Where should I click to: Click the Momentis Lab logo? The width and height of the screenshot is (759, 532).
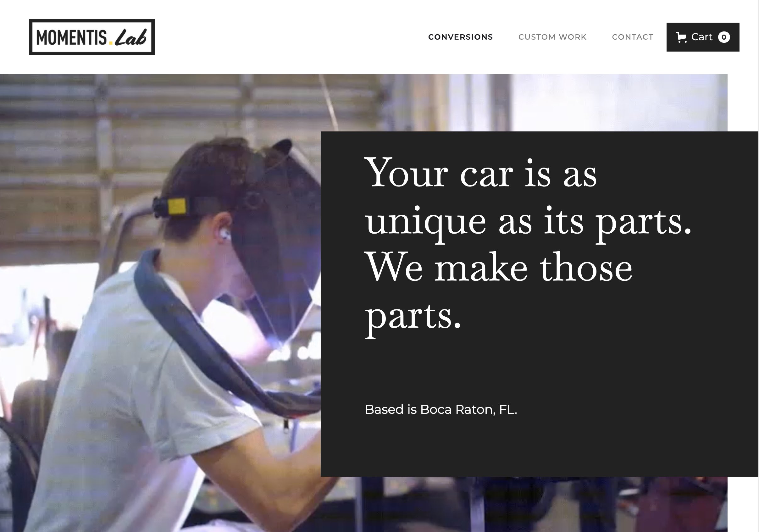[x=92, y=37]
